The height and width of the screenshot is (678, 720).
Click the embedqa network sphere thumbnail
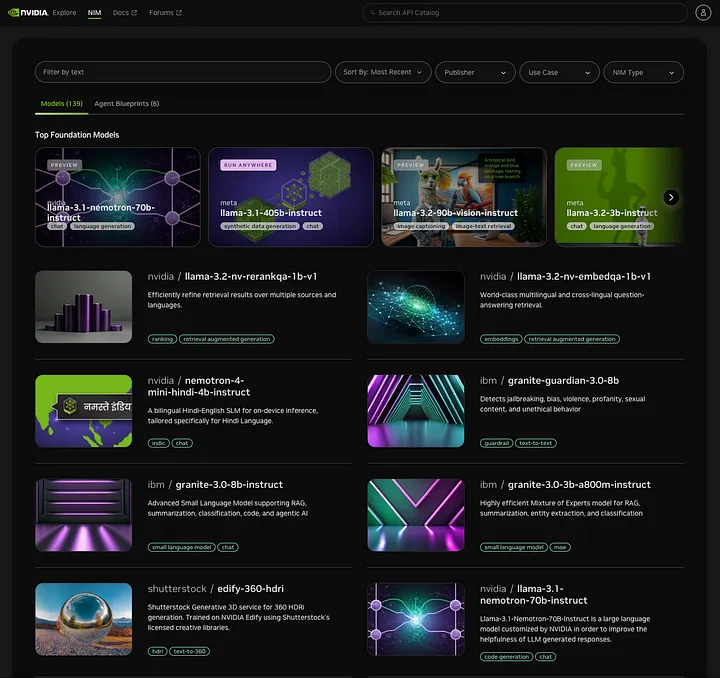416,307
